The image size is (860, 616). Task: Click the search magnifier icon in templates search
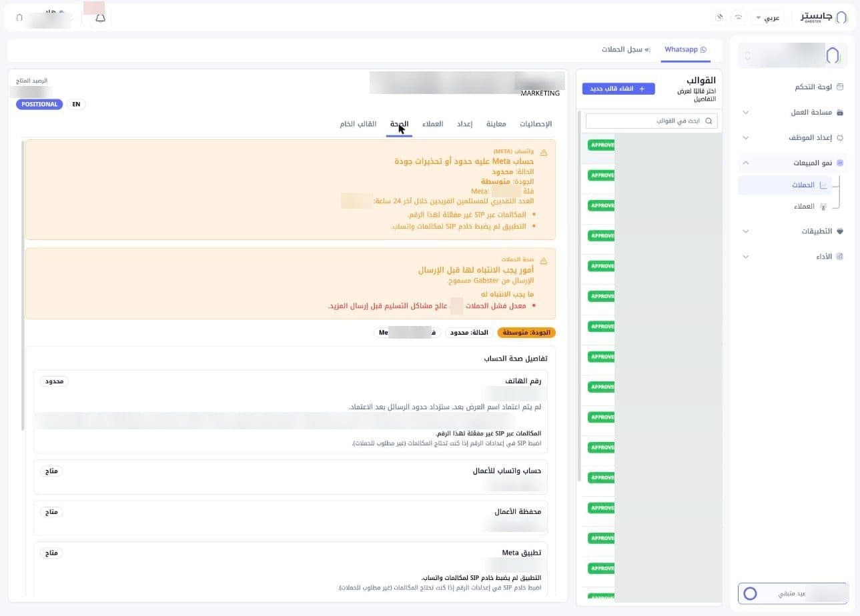[x=709, y=121]
